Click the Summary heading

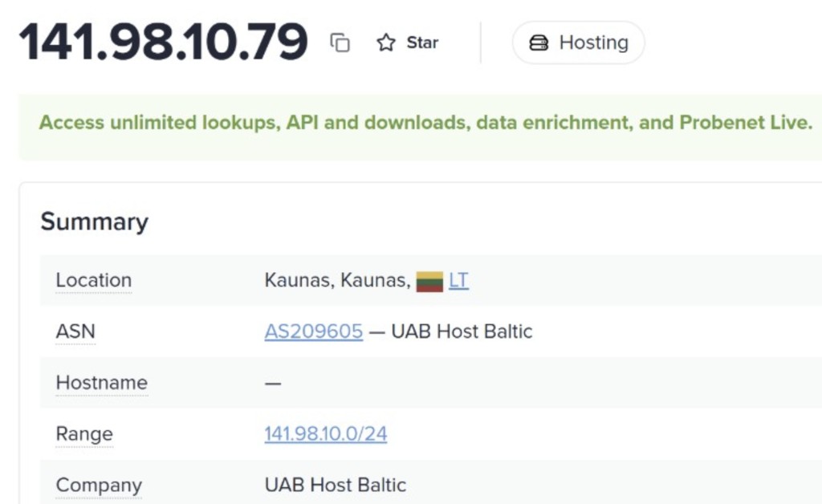pos(95,222)
